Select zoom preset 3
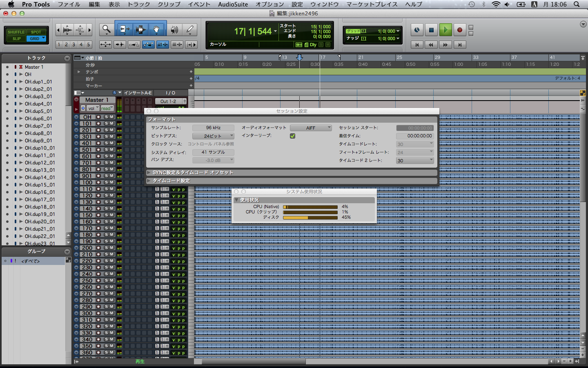 click(x=73, y=45)
